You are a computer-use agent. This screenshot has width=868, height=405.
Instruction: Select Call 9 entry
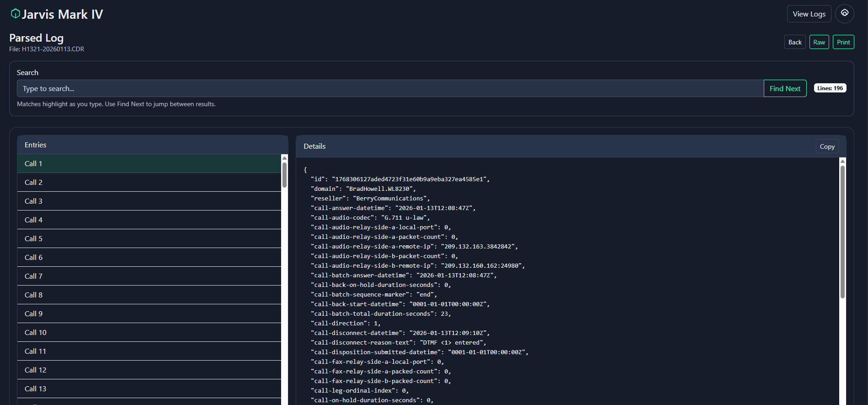[x=149, y=313]
